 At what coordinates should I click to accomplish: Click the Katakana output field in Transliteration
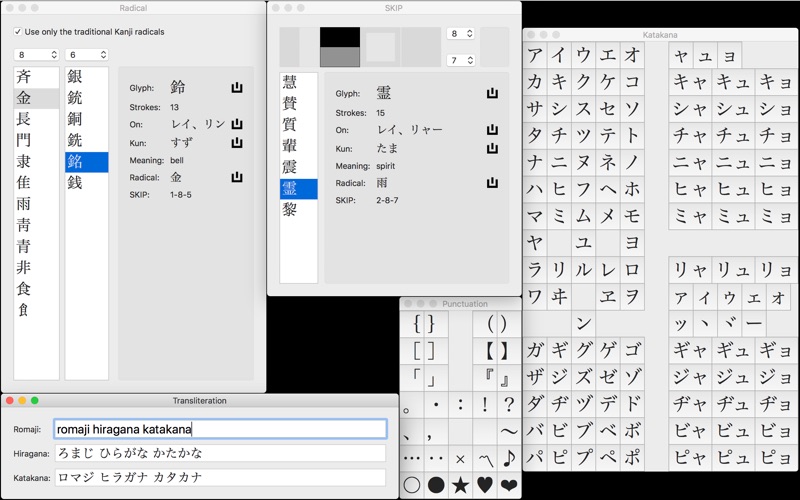pyautogui.click(x=220, y=478)
